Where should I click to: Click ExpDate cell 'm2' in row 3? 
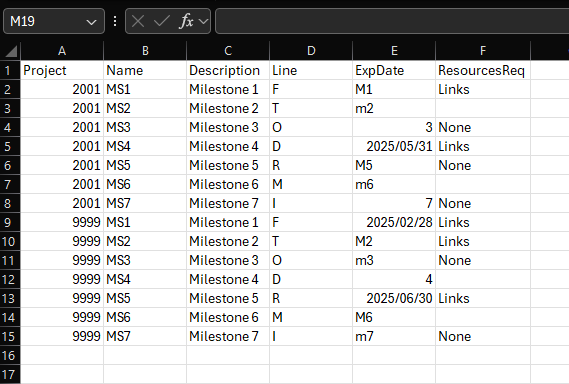[394, 108]
